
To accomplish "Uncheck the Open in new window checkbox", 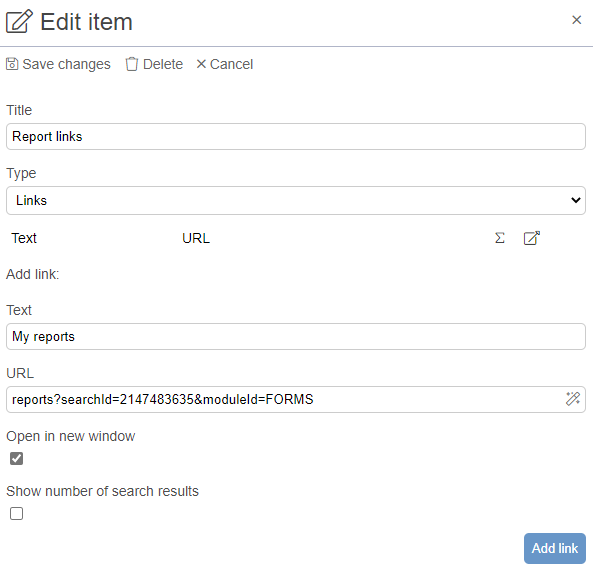I will (x=16, y=458).
